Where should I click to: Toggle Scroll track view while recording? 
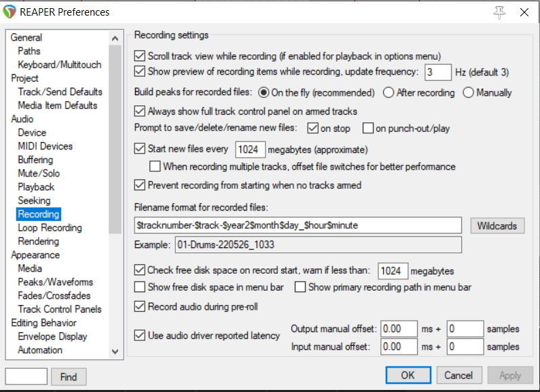pos(141,56)
